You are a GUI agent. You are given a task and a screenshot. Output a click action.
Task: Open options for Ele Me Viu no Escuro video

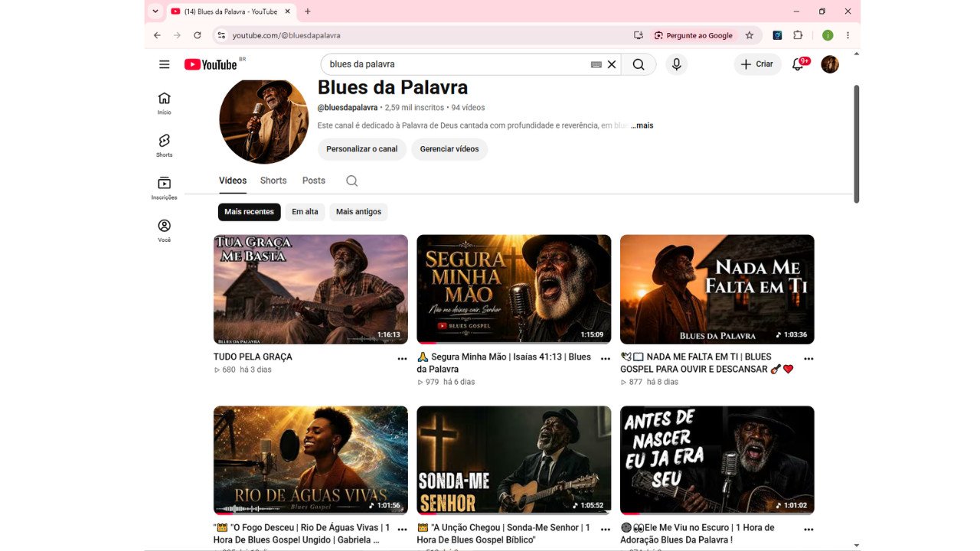pyautogui.click(x=808, y=530)
